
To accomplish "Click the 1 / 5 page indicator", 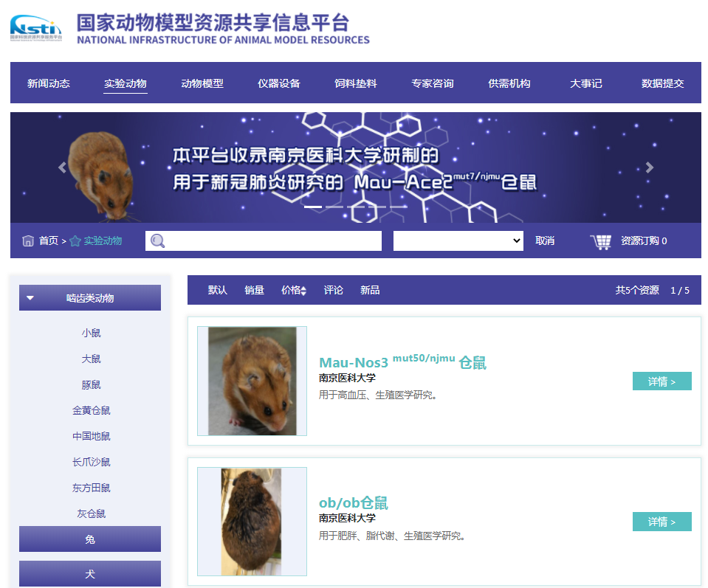I will click(680, 291).
